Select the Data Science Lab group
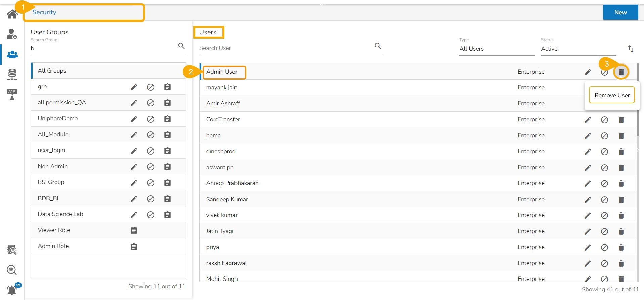Viewport: 644px width, 300px height. tap(60, 214)
